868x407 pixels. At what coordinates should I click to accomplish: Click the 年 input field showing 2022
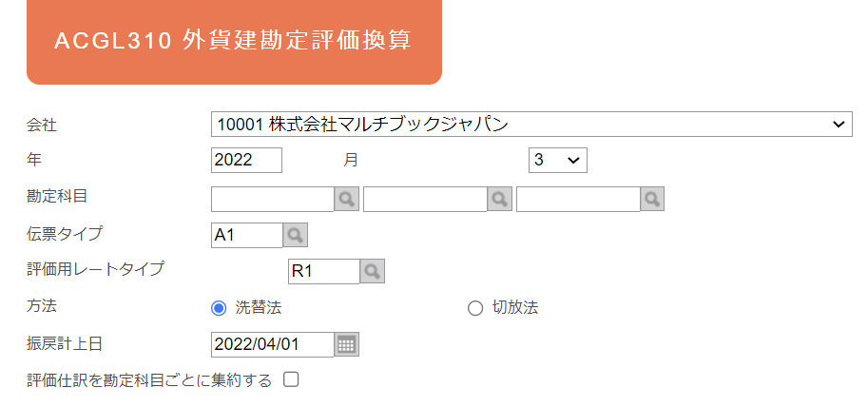pos(246,161)
